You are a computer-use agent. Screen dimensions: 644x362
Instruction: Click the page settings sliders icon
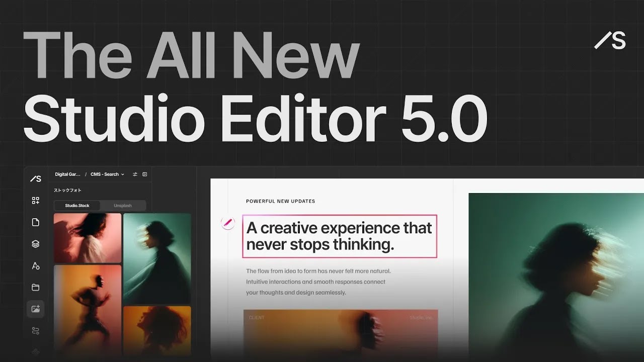pos(135,174)
